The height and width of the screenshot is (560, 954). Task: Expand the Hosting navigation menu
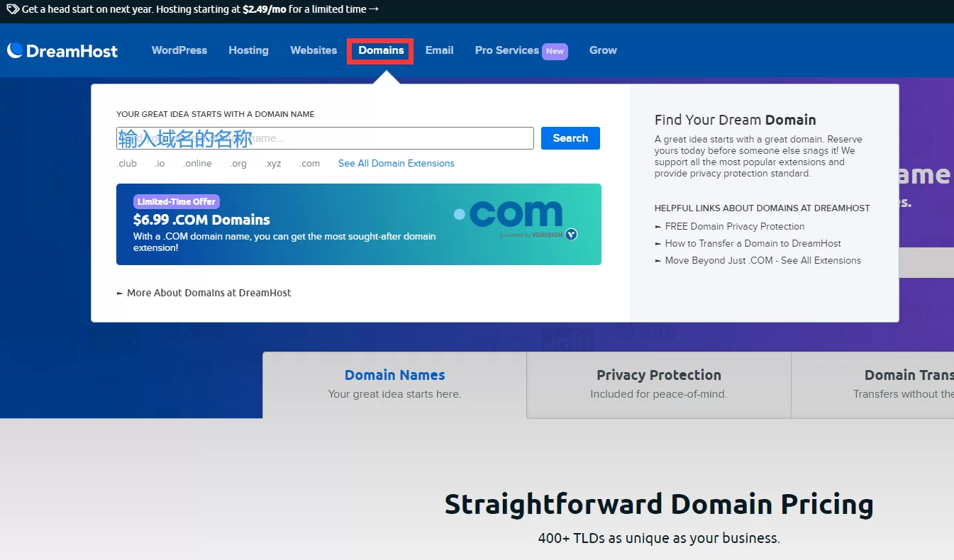click(x=248, y=50)
